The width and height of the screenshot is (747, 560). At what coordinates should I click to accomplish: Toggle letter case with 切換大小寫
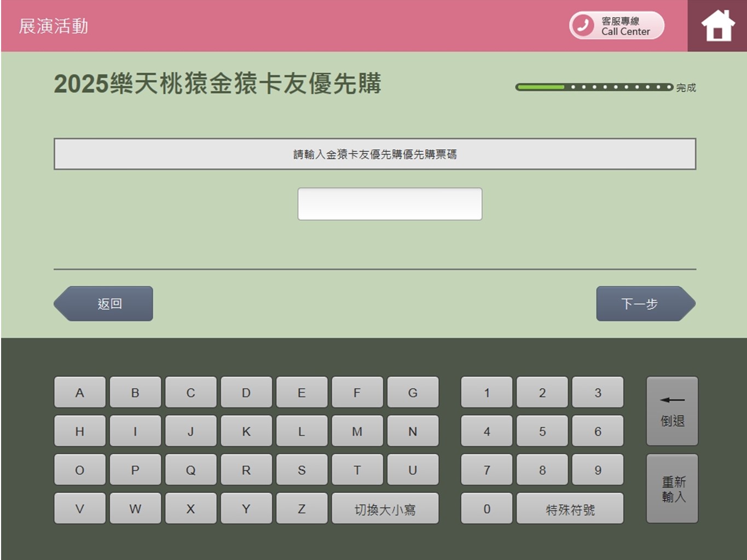point(385,509)
